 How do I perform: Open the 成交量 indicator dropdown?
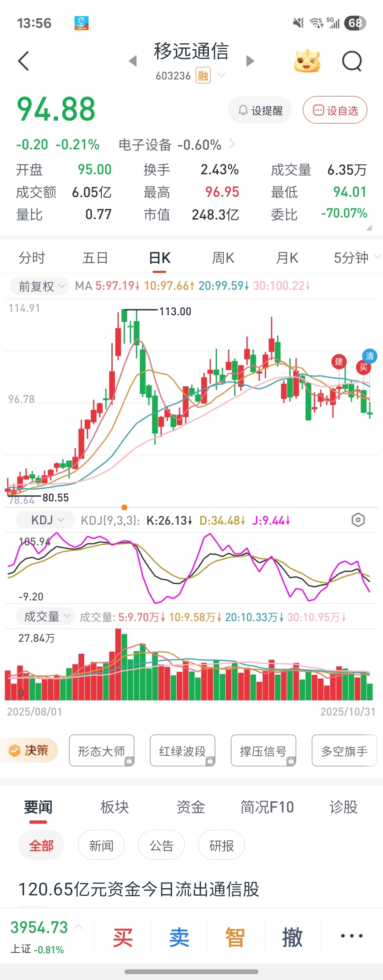(x=45, y=617)
